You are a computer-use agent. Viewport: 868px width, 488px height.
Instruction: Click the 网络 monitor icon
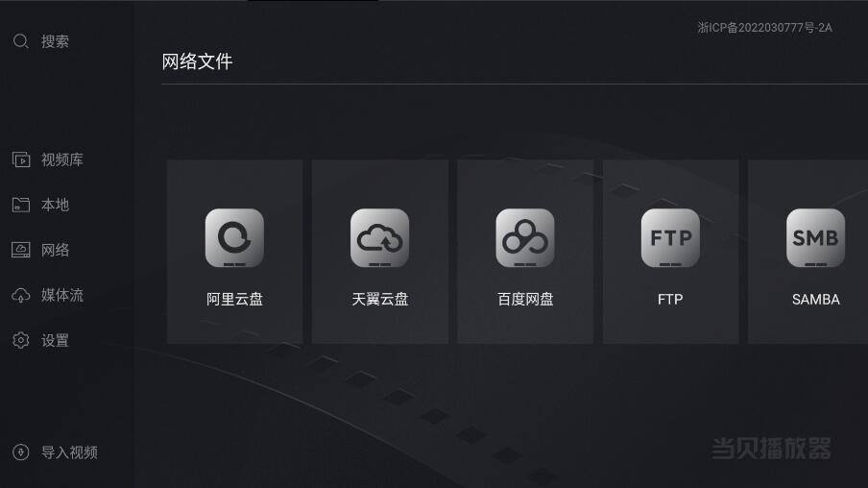(21, 250)
